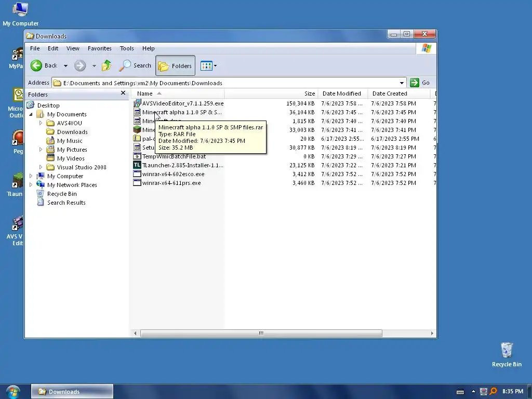Select the AVS4YOU folder in tree
Image resolution: width=532 pixels, height=399 pixels.
[70, 123]
